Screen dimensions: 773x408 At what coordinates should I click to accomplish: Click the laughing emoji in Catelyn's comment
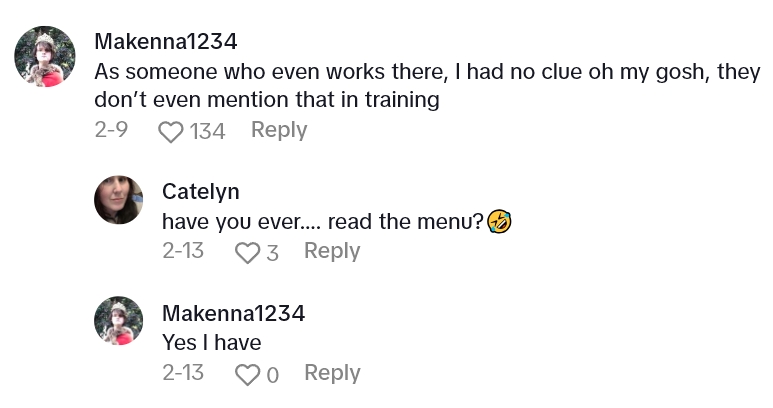[x=501, y=221]
